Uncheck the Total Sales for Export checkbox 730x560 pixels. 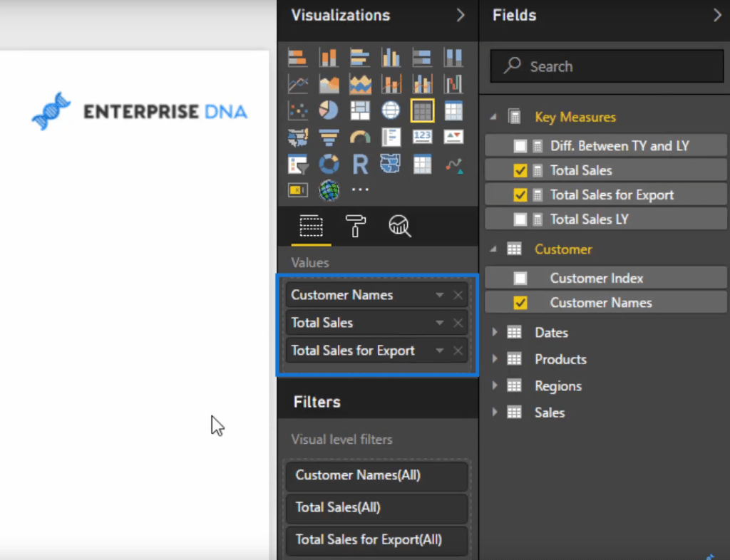pos(520,195)
